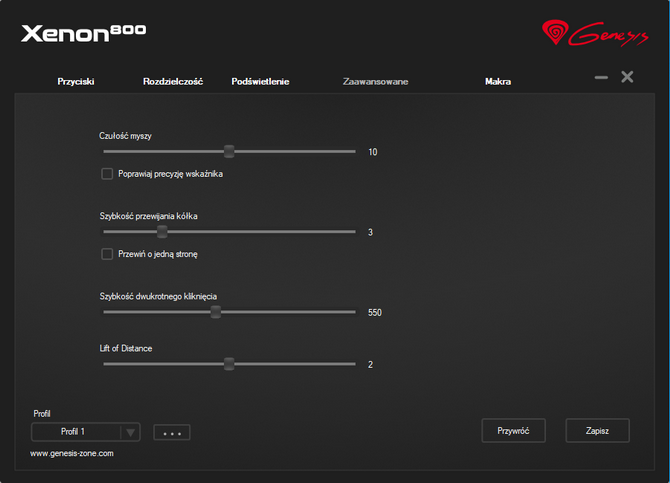The width and height of the screenshot is (670, 483).
Task: Minimize the Xenon 800 window
Action: click(601, 77)
